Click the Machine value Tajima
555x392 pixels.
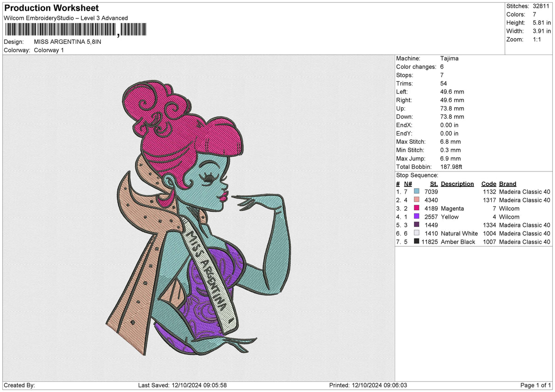tap(450, 59)
